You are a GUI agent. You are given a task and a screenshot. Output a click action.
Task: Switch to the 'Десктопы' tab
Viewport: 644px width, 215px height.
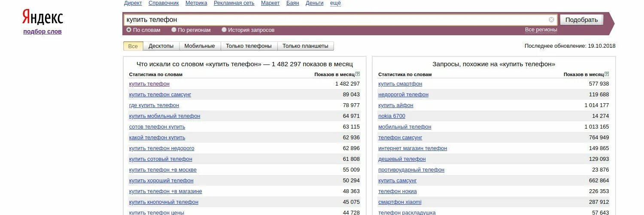[x=161, y=46]
